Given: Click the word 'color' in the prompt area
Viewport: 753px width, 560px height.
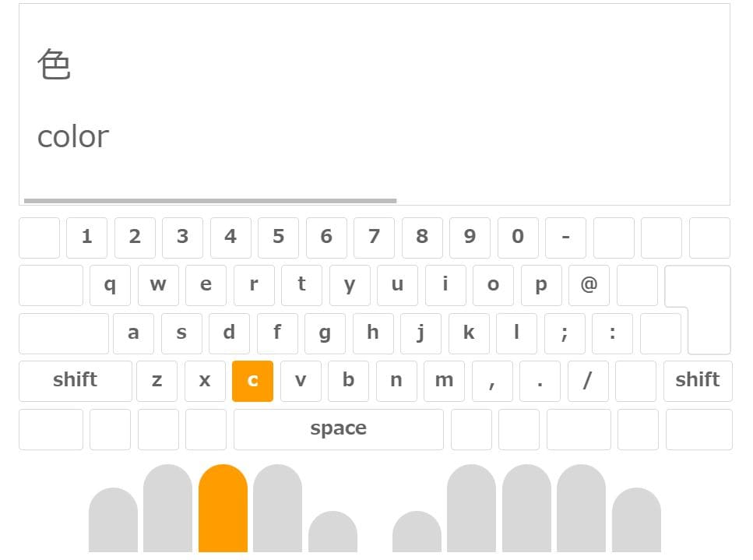Looking at the screenshot, I should pyautogui.click(x=73, y=137).
